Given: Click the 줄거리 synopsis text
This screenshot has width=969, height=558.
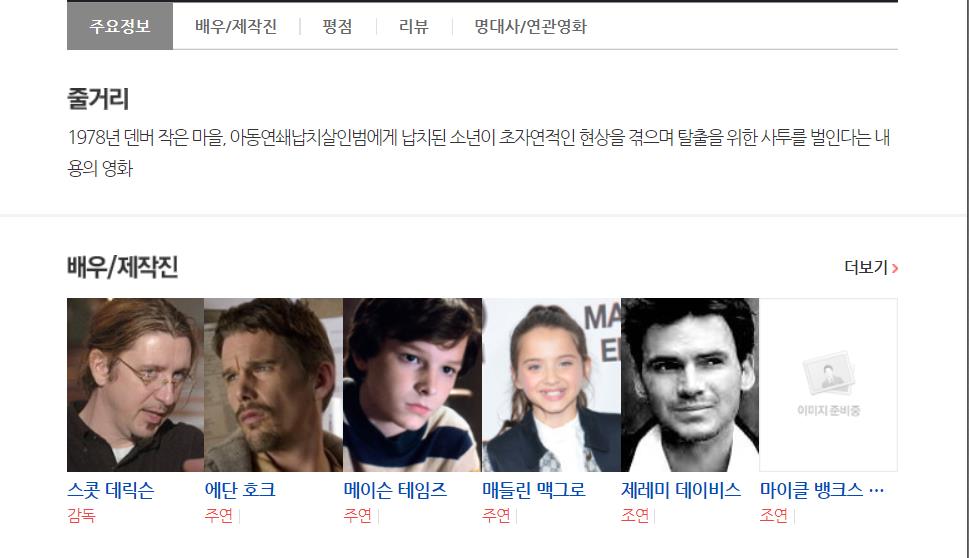Looking at the screenshot, I should (x=479, y=152).
